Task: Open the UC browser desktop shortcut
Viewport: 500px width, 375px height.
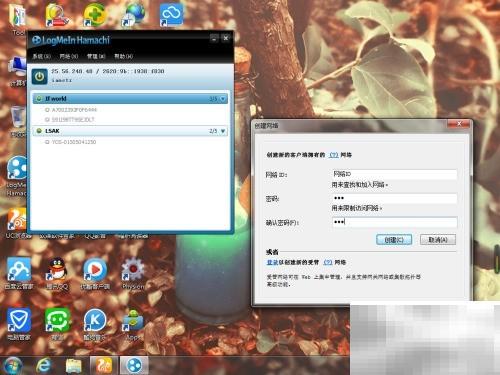Action: click(x=17, y=223)
